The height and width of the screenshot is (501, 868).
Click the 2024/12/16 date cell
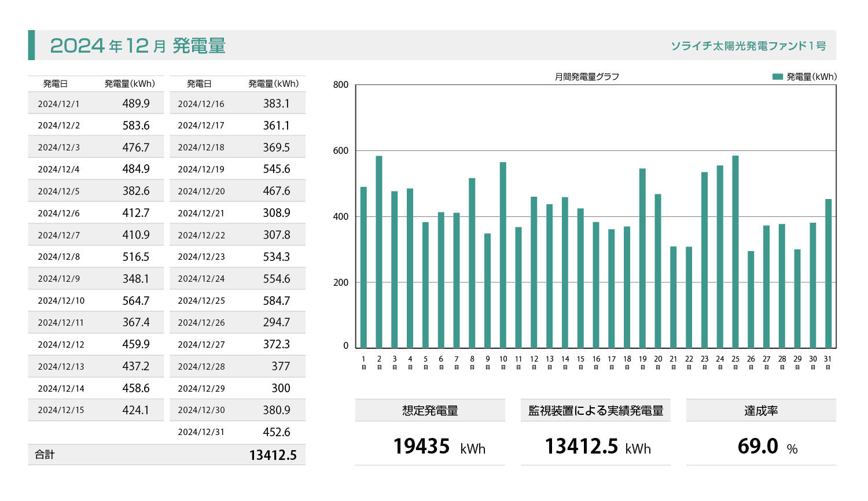[x=201, y=104]
